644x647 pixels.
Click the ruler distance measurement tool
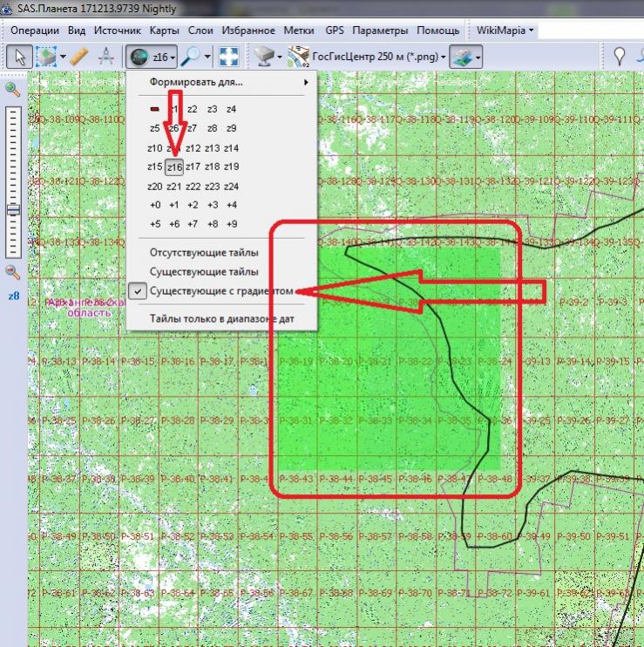[x=78, y=58]
